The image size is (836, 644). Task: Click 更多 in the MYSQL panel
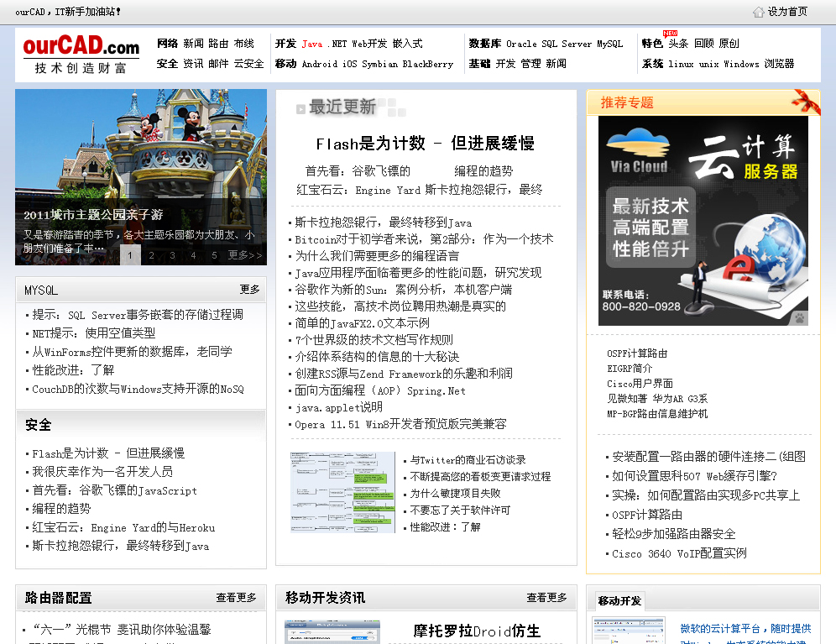pos(249,289)
